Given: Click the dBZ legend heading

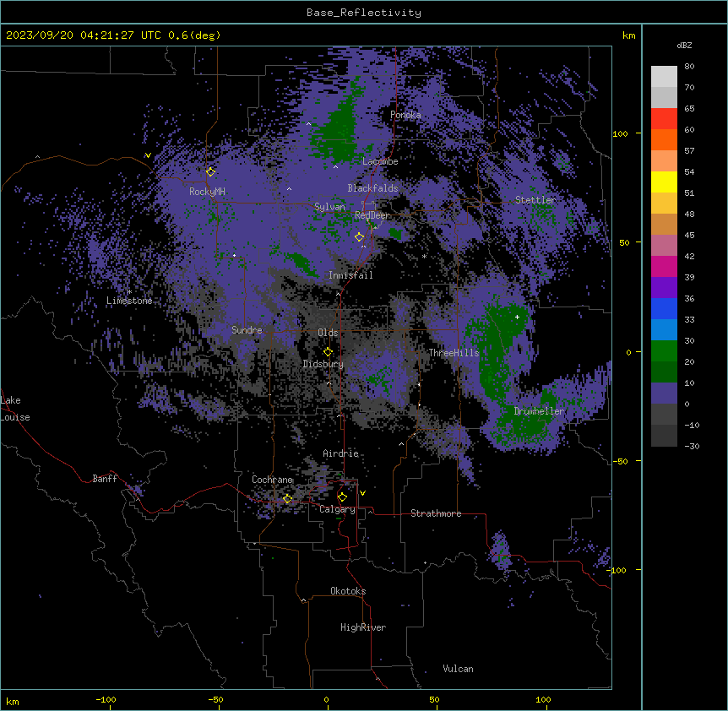Looking at the screenshot, I should 684,46.
